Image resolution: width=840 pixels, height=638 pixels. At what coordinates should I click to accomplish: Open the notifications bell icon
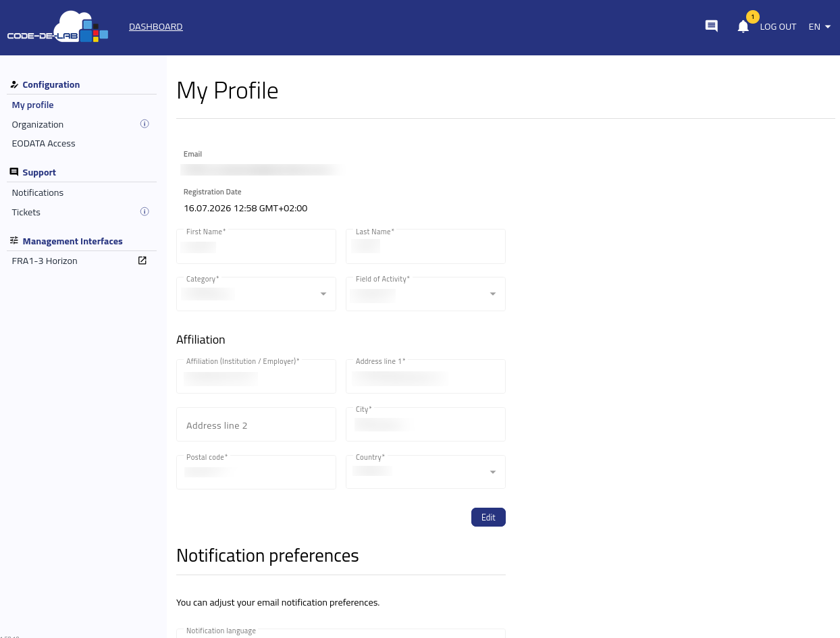[743, 27]
